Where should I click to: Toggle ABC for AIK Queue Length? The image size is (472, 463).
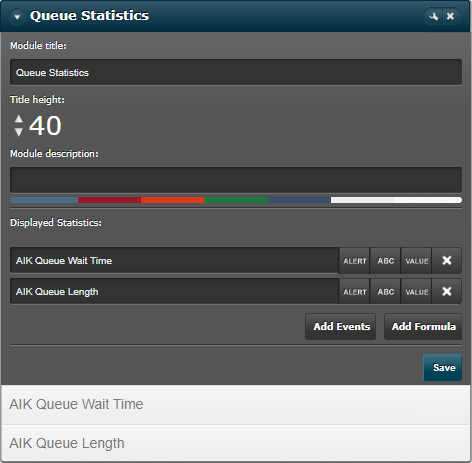coord(386,291)
